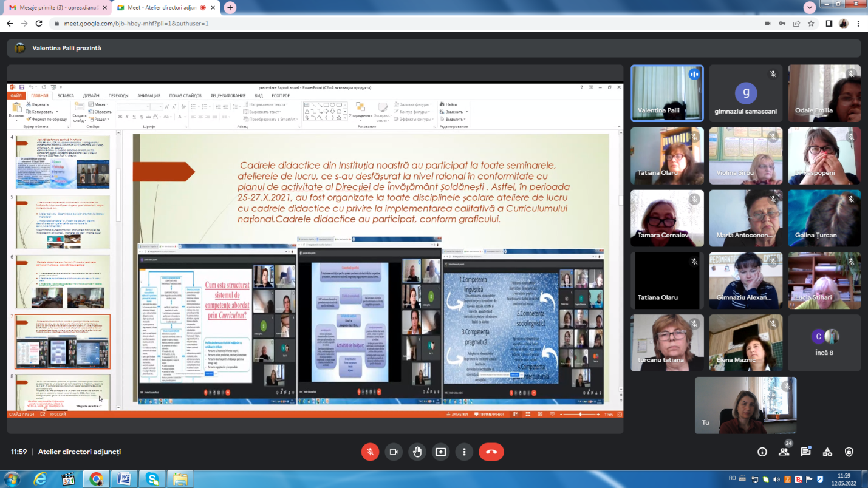This screenshot has width=868, height=488.
Task: Click the Present now screen share button
Action: point(440,452)
